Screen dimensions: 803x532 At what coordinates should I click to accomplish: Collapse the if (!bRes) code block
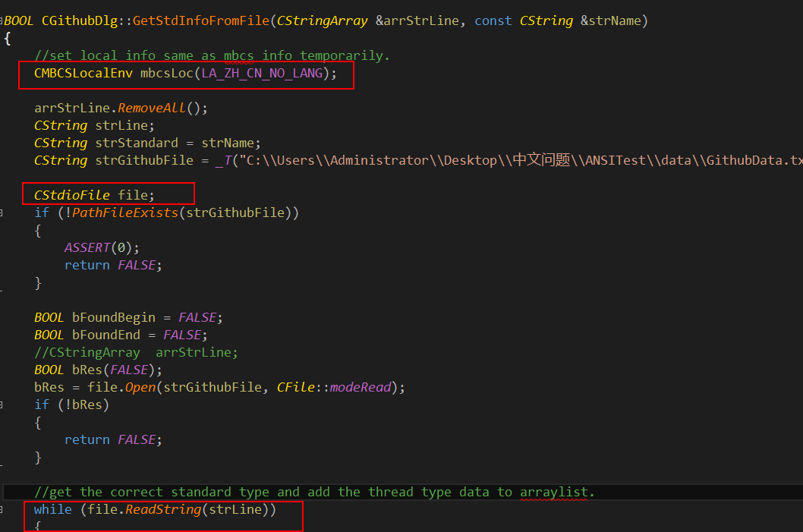click(x=2, y=405)
